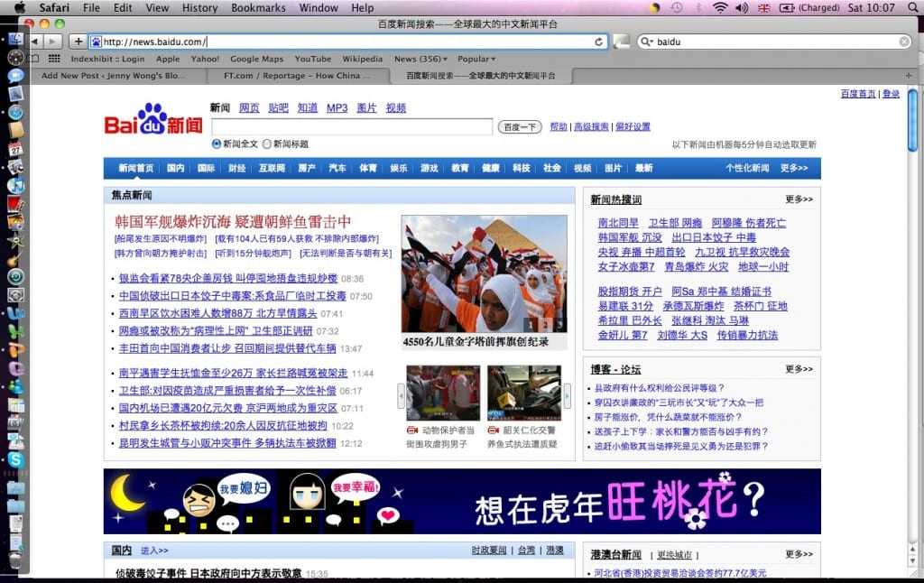Click inside the Baidu news search box
924x583 pixels.
[352, 127]
